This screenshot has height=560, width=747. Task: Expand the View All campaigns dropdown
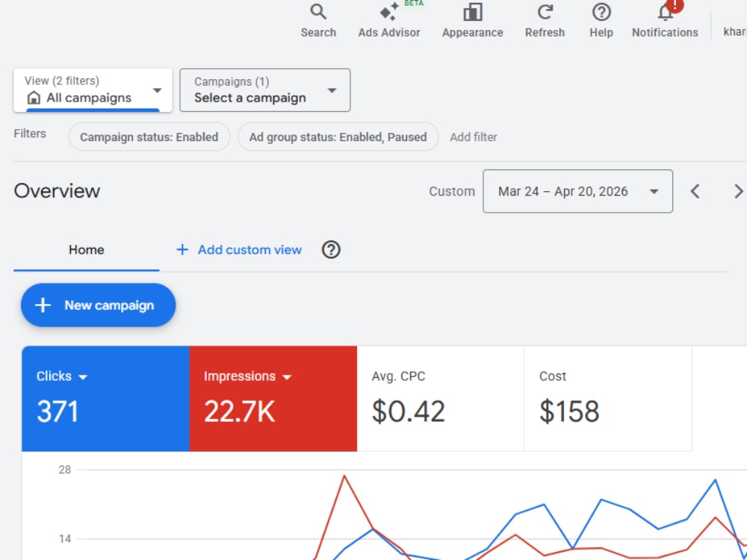click(93, 90)
